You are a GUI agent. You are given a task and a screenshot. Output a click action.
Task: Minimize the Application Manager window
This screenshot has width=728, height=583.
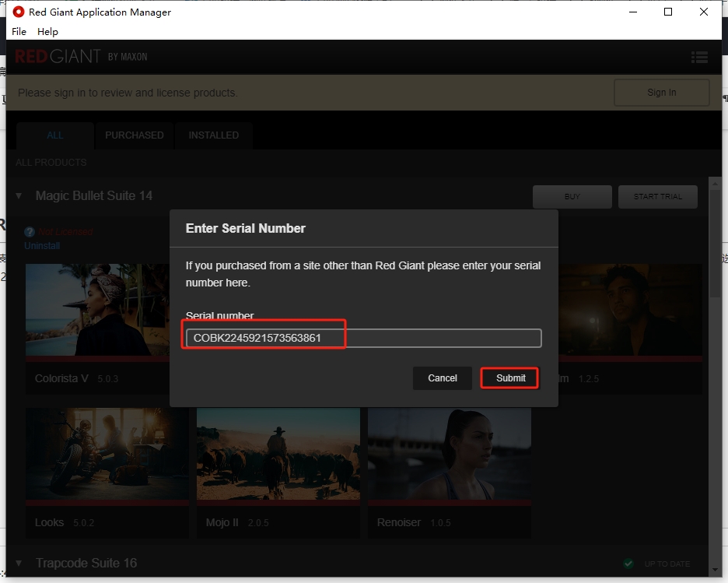coord(633,12)
